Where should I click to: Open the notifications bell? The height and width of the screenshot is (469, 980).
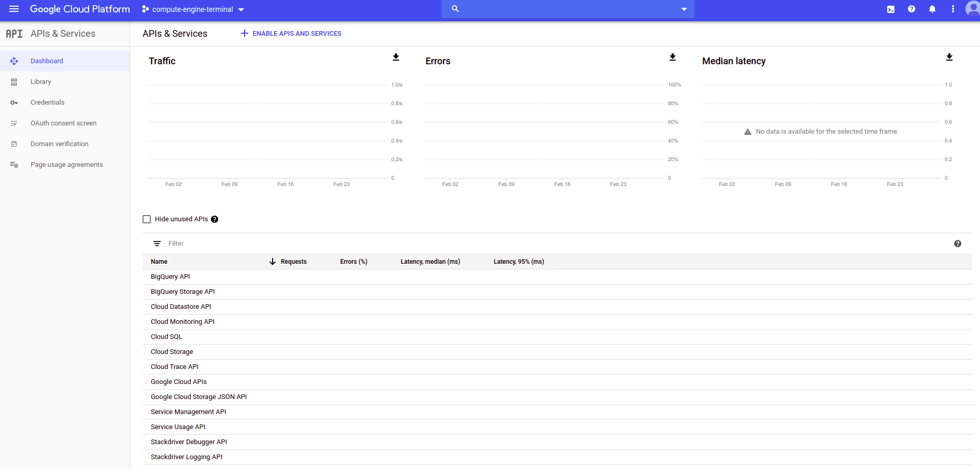click(x=932, y=9)
